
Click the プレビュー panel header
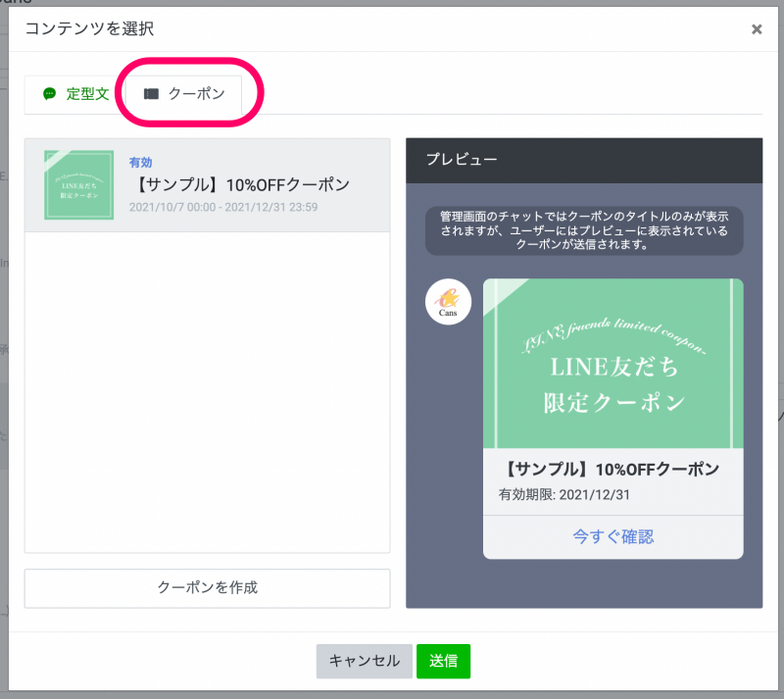(x=583, y=159)
